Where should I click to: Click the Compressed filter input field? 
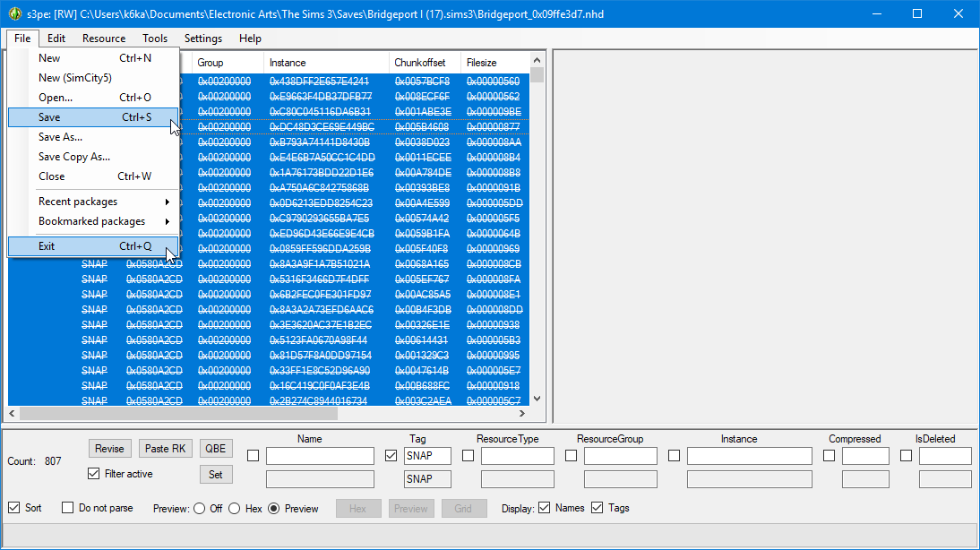click(865, 456)
